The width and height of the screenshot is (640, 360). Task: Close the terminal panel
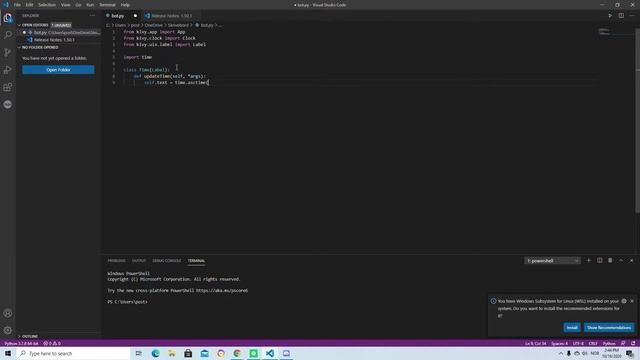point(631,260)
